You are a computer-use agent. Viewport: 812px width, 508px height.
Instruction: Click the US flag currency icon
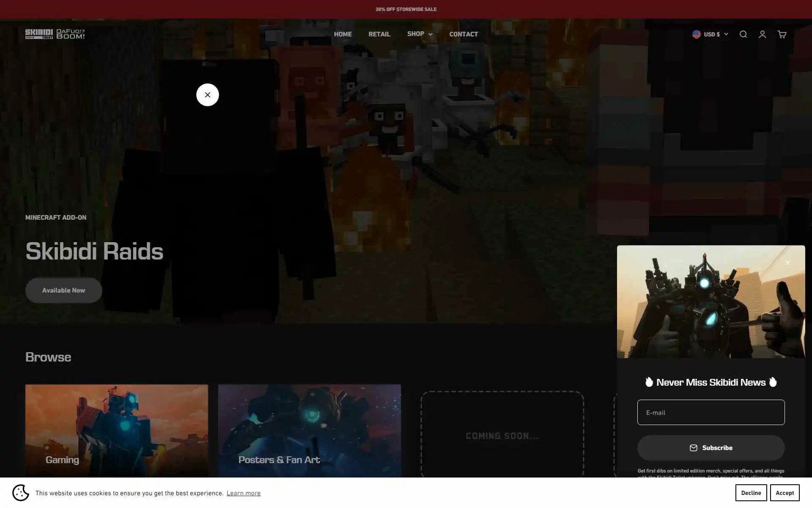696,34
